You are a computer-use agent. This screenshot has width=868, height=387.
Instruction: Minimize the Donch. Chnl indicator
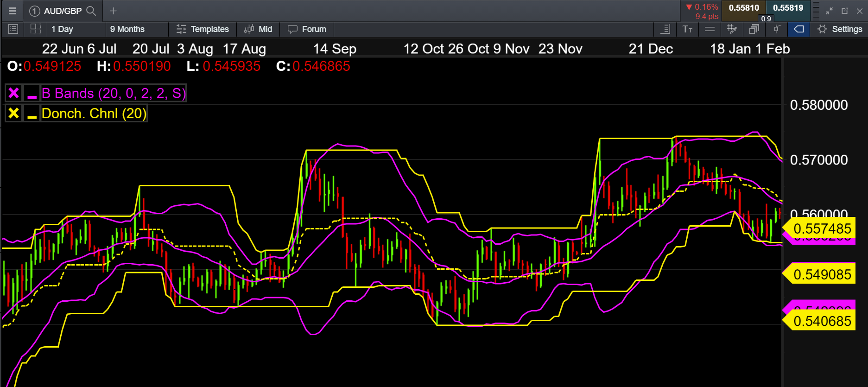32,114
